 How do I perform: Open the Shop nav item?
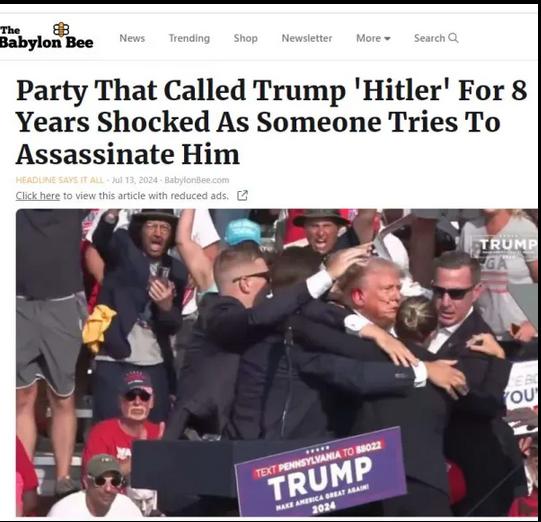[245, 38]
